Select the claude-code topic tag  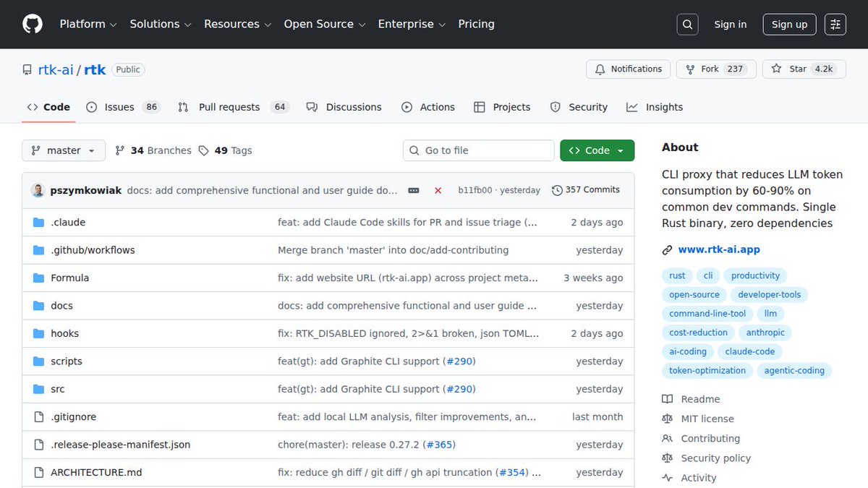click(x=750, y=351)
